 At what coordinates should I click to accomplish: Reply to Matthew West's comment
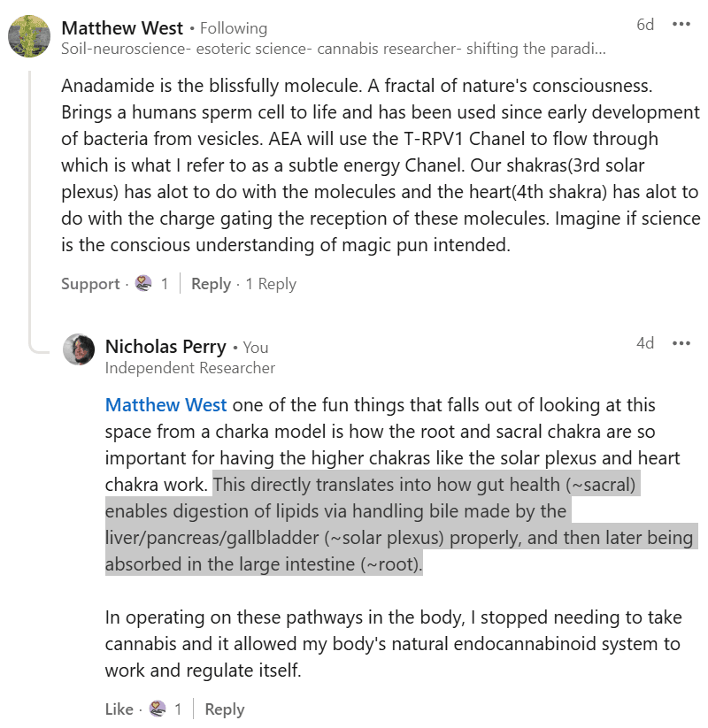pos(211,284)
